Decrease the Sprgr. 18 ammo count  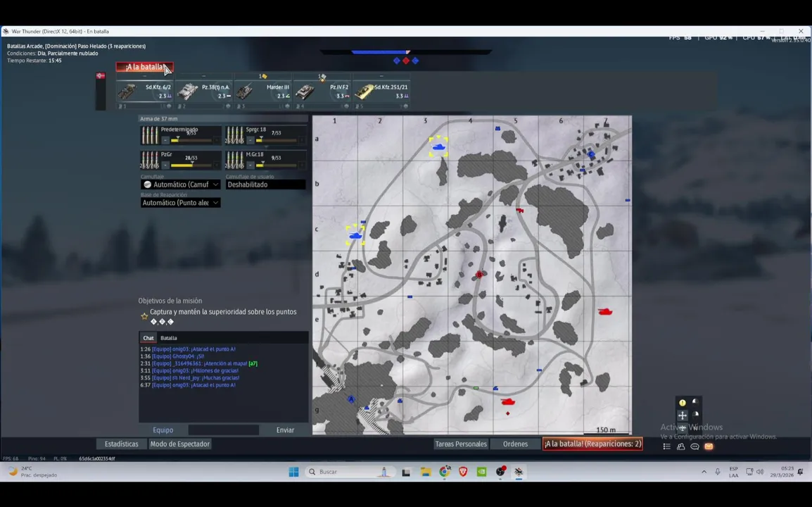tap(250, 140)
